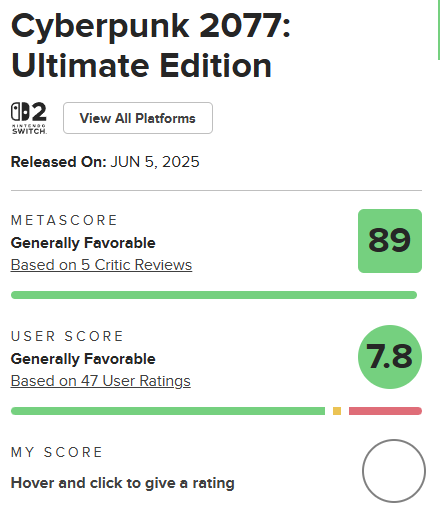Select the yellow mixed user ratings segment
The image size is (440, 507).
pos(337,411)
